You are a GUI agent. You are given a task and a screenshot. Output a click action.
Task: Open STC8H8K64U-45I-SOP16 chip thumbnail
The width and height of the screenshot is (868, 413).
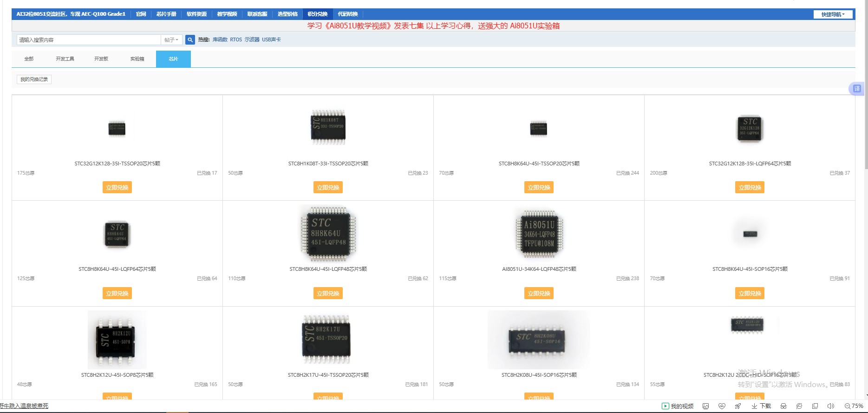click(750, 234)
